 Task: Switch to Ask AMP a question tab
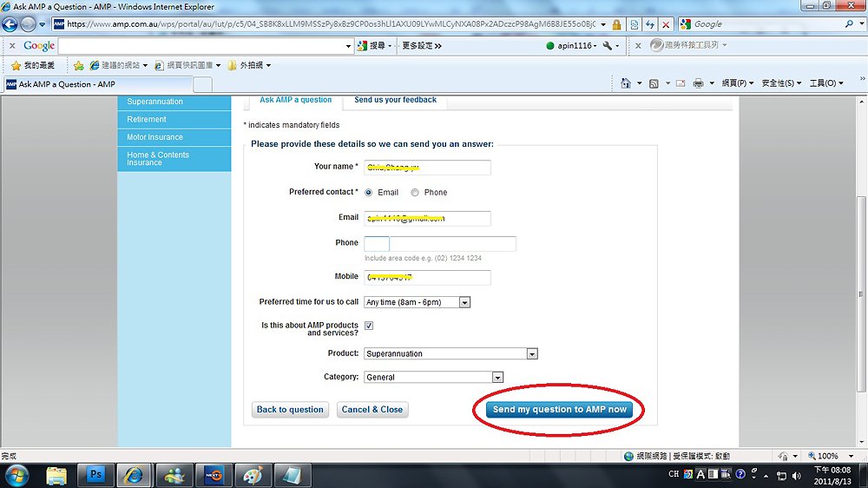tap(296, 100)
